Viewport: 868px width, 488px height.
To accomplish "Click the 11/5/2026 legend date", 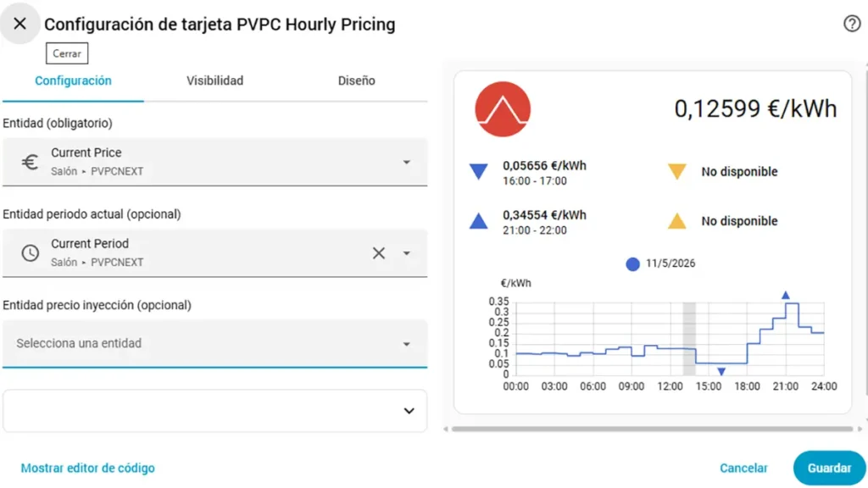I will [670, 263].
